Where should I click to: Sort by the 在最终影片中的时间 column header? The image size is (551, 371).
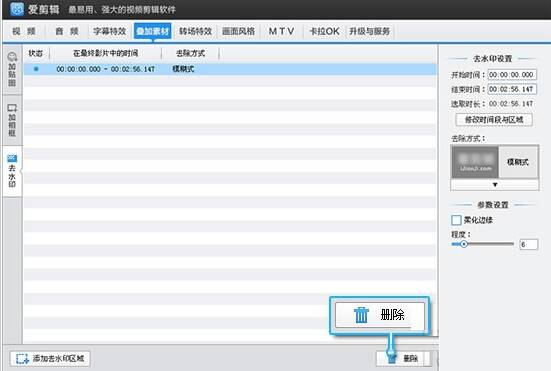click(x=105, y=53)
